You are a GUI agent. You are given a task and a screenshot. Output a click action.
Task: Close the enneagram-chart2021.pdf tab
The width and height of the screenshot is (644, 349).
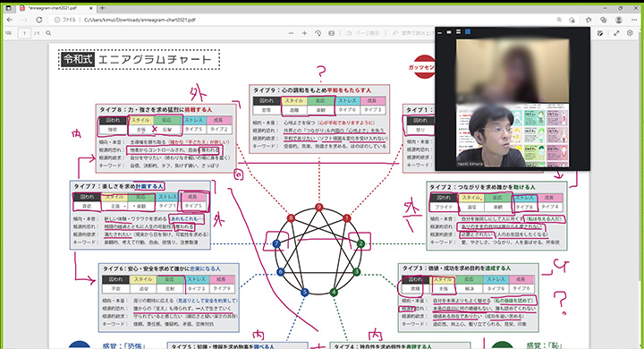(90, 8)
